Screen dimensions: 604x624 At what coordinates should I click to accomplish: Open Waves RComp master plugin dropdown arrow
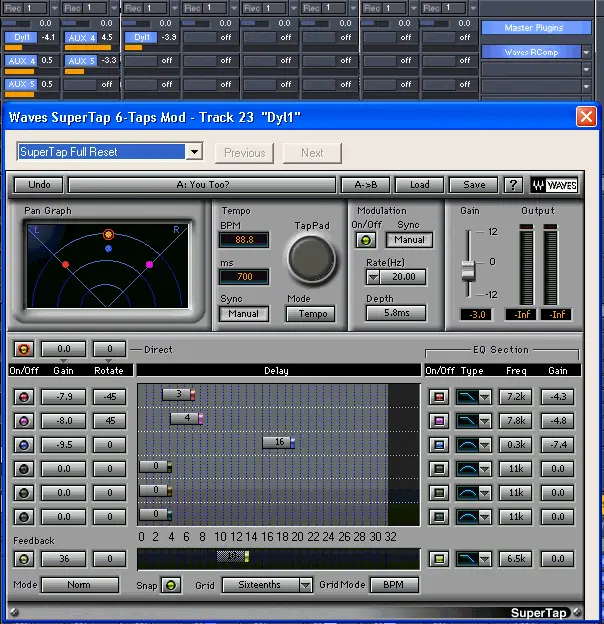pyautogui.click(x=586, y=52)
